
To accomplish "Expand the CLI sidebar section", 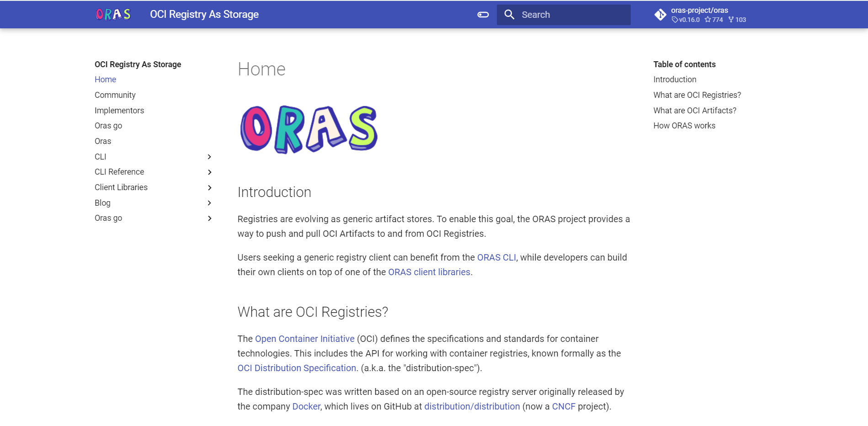I will pyautogui.click(x=209, y=157).
